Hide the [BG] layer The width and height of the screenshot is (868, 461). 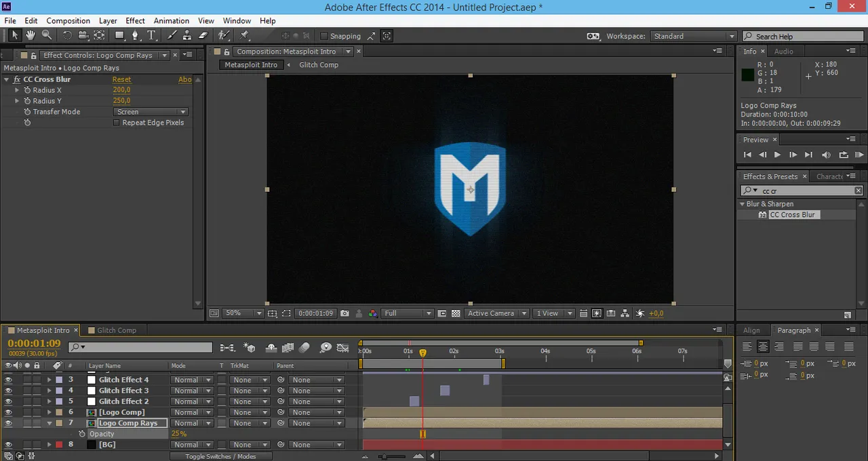9,445
